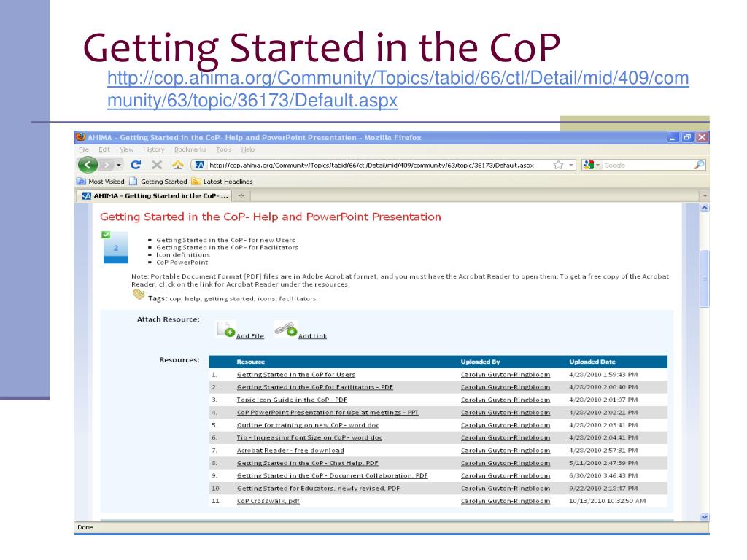Viewport: 747px width, 560px height.
Task: Open Getting Started for Facilitators PDF
Action: [315, 387]
